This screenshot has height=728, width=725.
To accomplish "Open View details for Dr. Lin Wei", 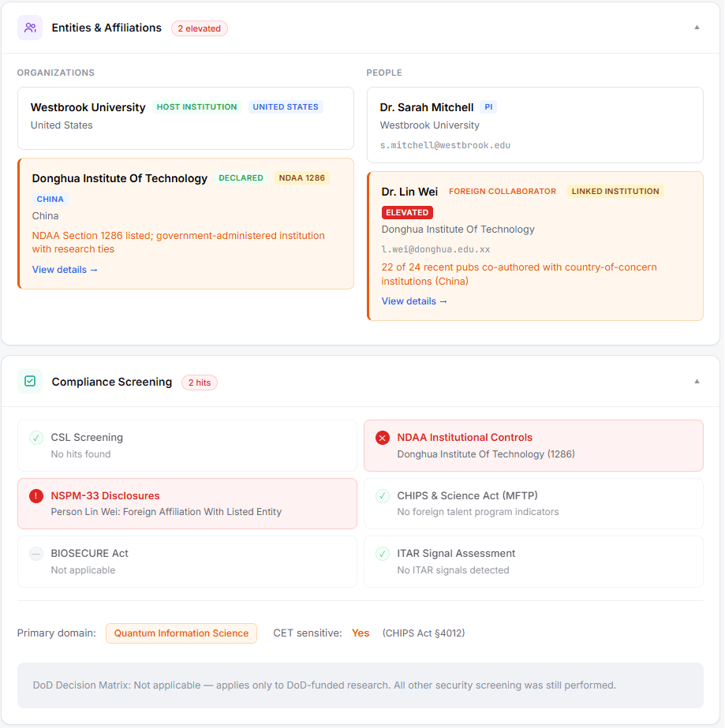I will click(x=414, y=301).
